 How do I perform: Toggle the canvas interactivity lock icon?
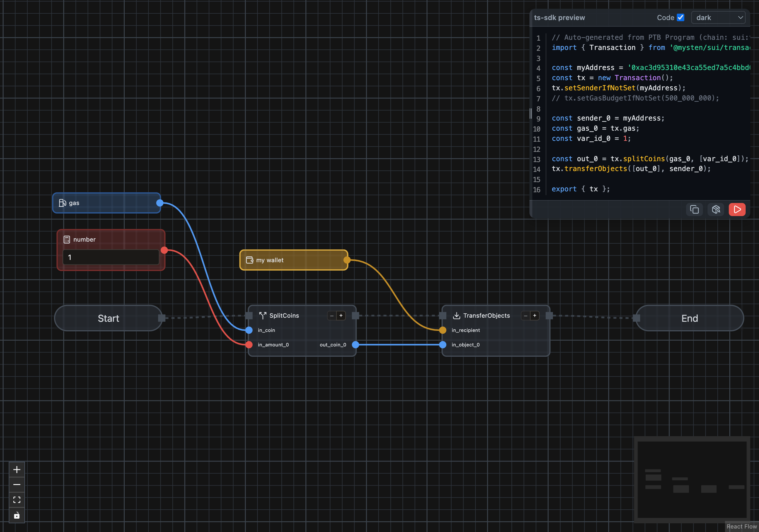pos(17,515)
